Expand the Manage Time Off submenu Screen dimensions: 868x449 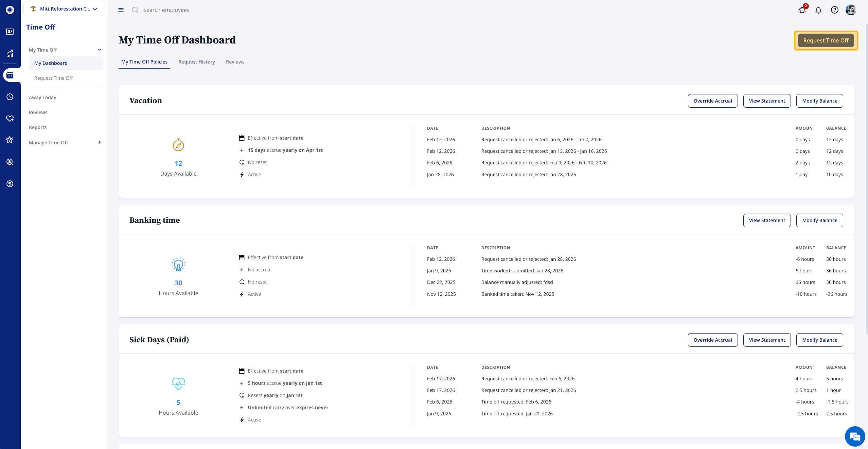pos(99,142)
